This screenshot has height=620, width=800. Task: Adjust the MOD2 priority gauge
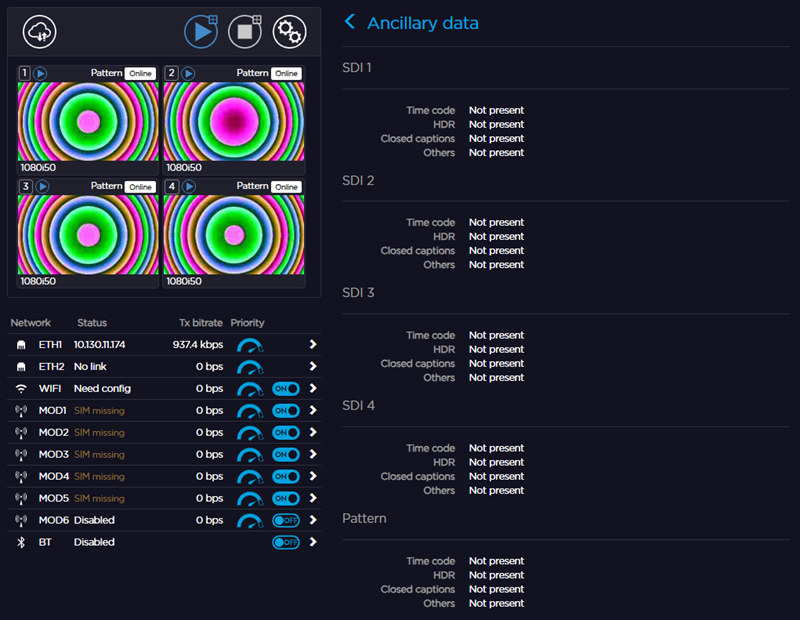click(249, 432)
